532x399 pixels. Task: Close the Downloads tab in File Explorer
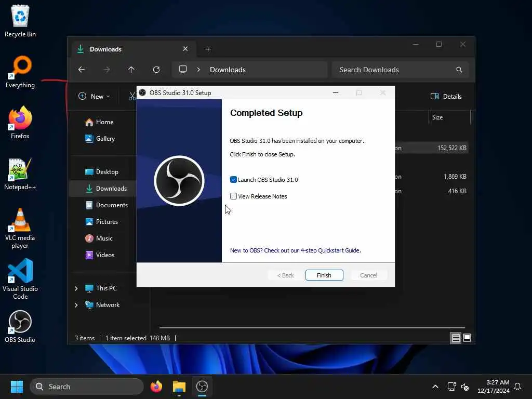tap(185, 49)
